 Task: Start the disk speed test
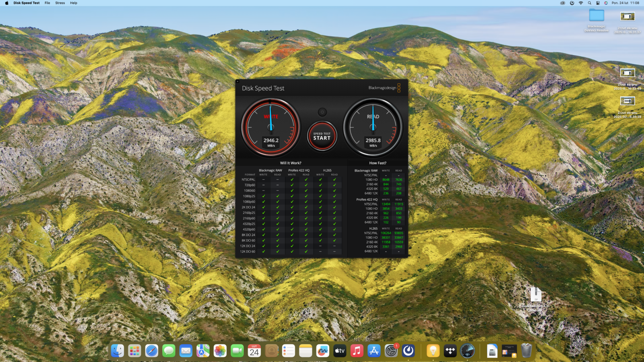click(322, 136)
